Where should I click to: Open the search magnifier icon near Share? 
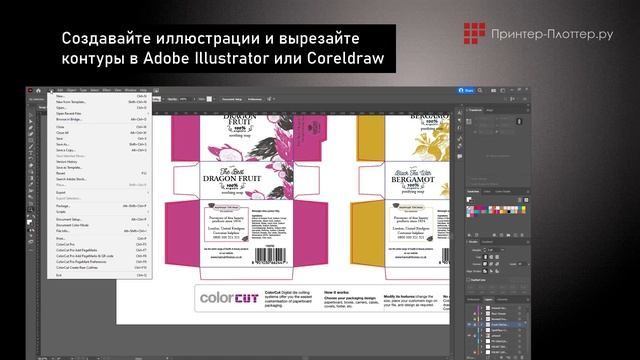[x=480, y=91]
